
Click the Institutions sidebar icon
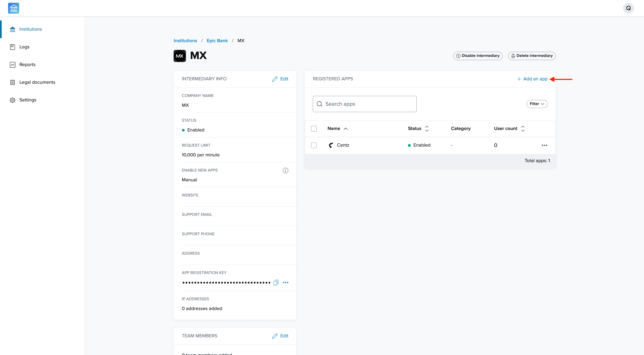click(x=13, y=29)
